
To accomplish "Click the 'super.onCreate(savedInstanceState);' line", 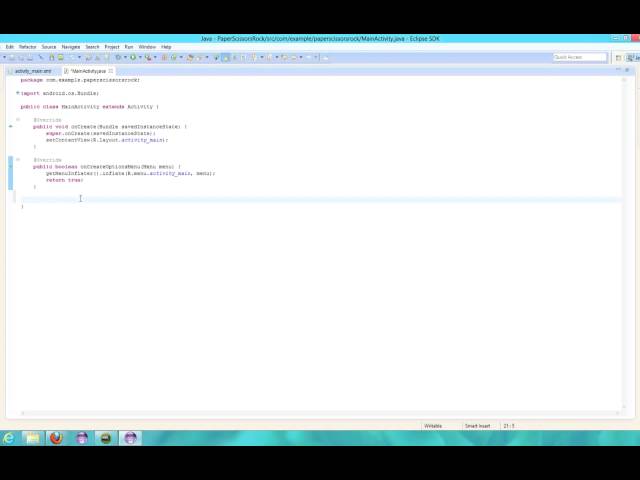I will [100, 133].
